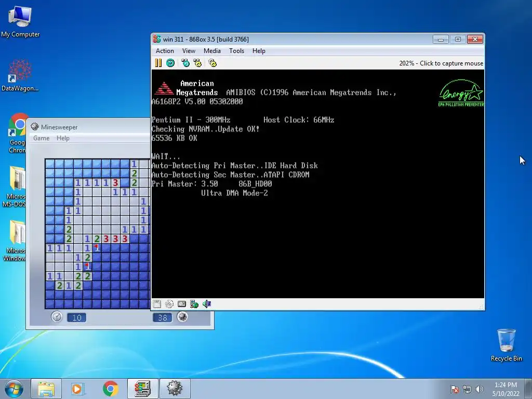Click the CD-ROM status bar icon
Image resolution: width=532 pixels, height=399 pixels.
point(169,304)
